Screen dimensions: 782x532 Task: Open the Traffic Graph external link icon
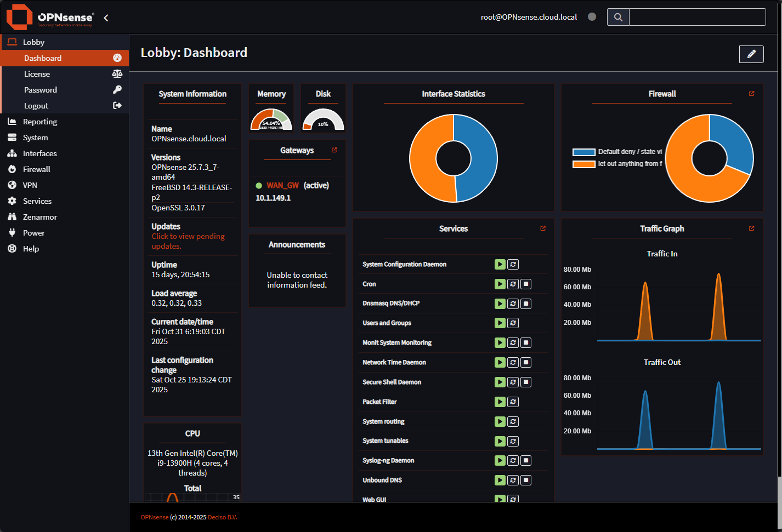pos(751,228)
